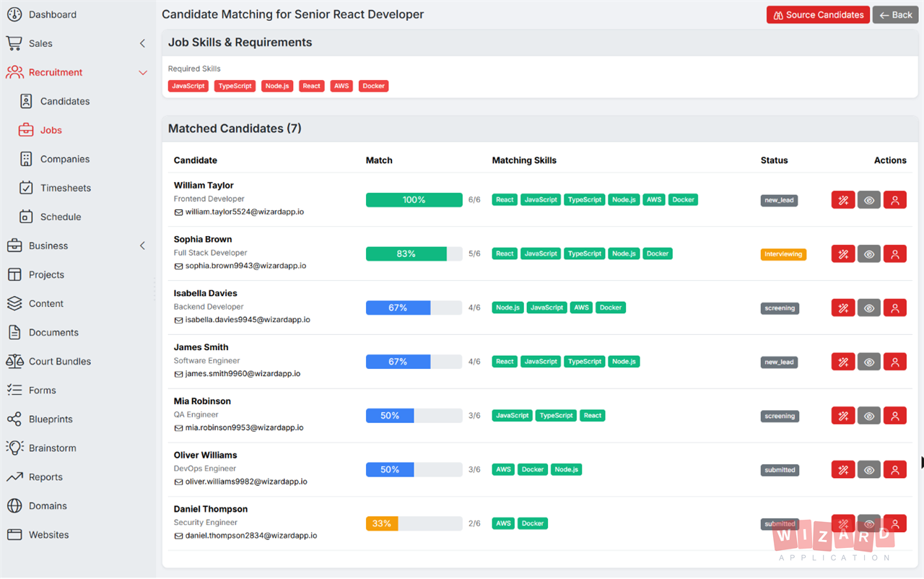This screenshot has width=924, height=579.
Task: Toggle the eye view icon for Mia Robinson
Action: click(x=869, y=416)
